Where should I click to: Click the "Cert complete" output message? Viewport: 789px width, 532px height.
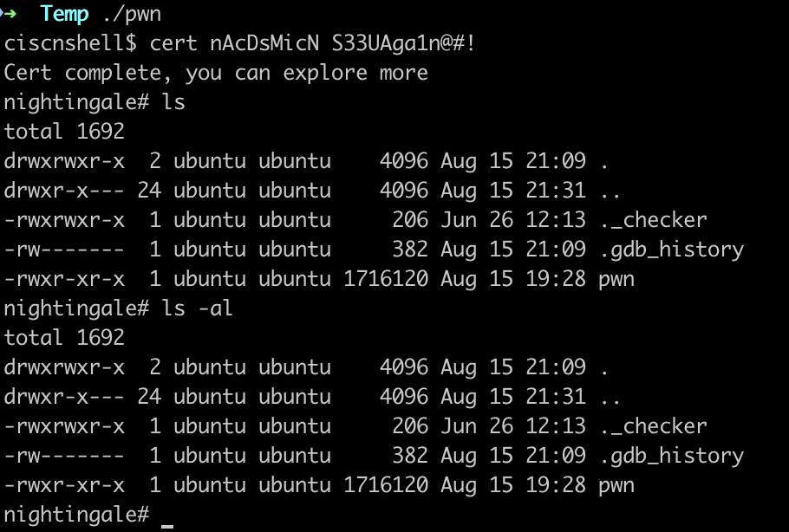click(x=216, y=72)
